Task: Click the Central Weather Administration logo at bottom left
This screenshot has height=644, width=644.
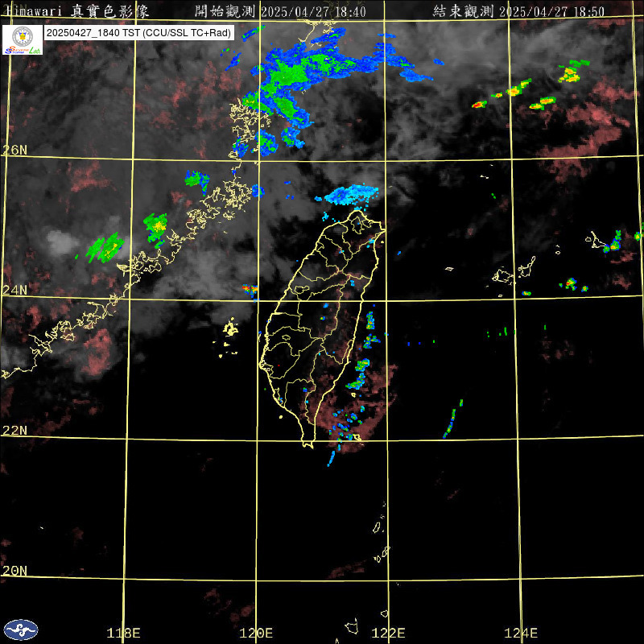Action: [x=21, y=630]
